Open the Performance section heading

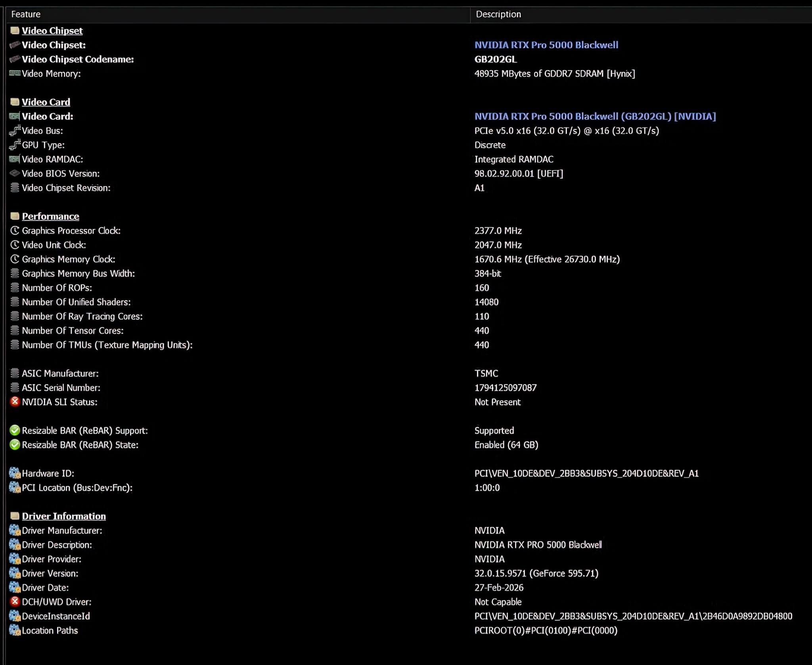point(50,216)
